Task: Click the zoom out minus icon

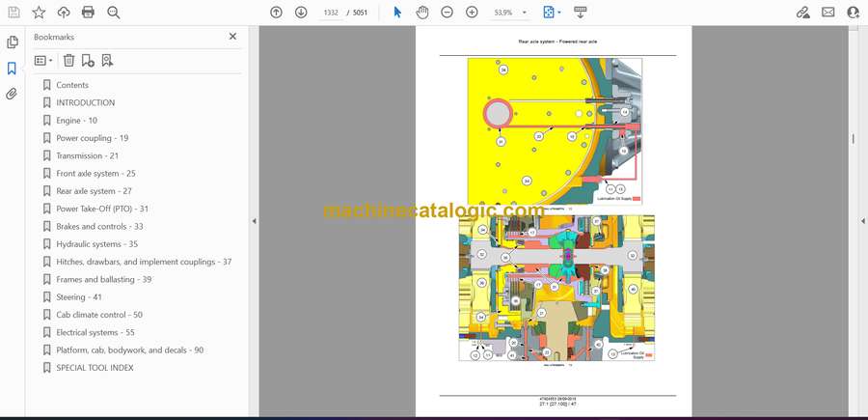Action: click(448, 13)
